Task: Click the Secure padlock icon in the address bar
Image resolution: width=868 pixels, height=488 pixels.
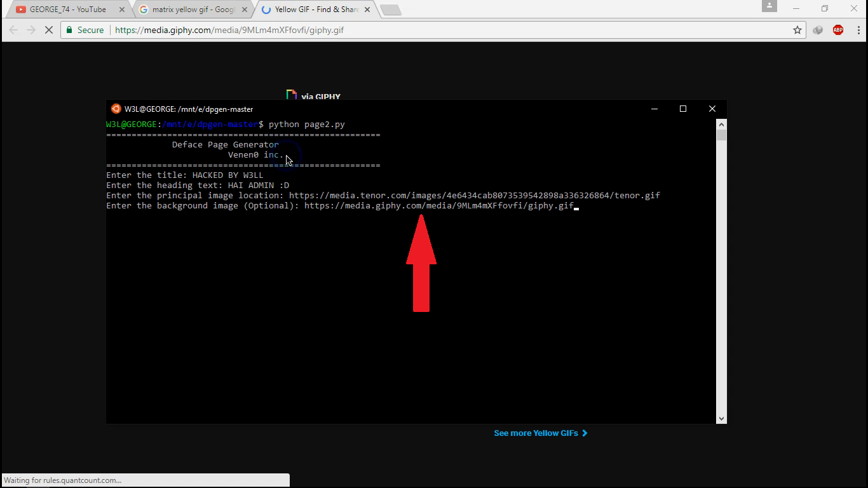Action: (68, 29)
